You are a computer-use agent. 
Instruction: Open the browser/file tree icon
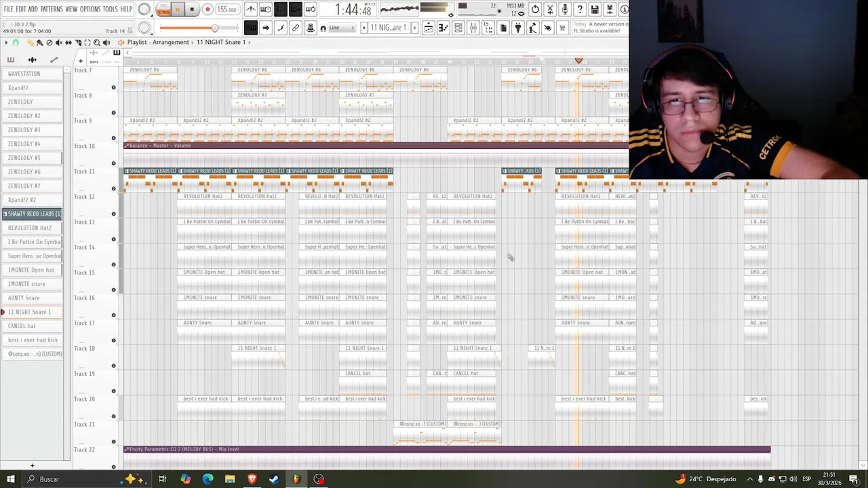[488, 28]
